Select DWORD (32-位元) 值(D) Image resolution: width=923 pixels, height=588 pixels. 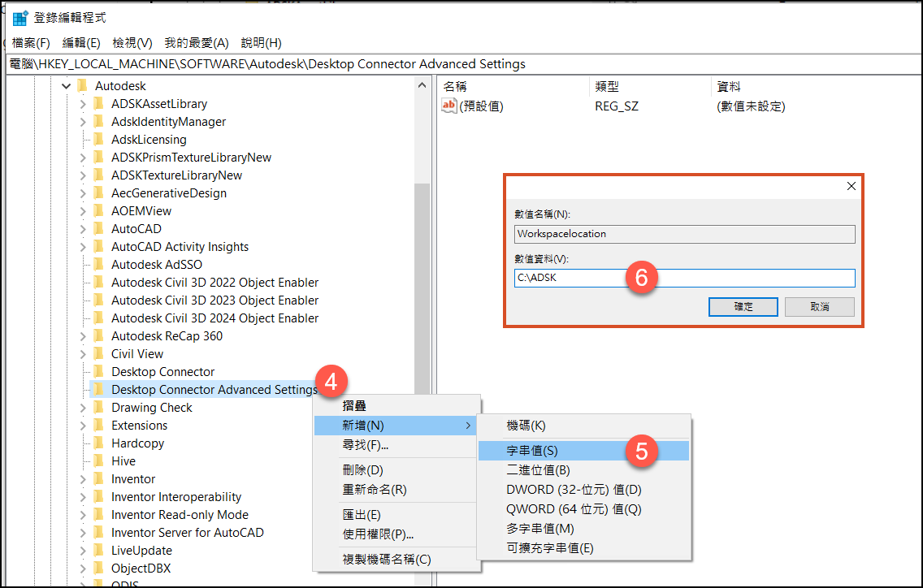coord(583,490)
